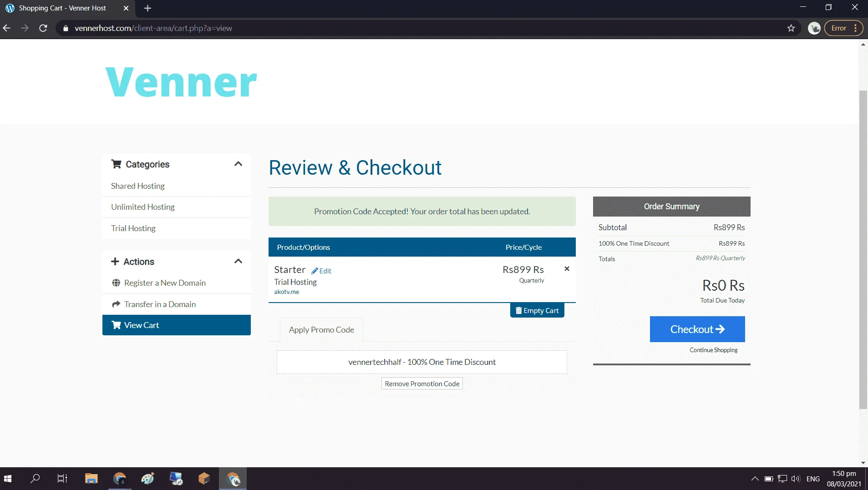The height and width of the screenshot is (490, 868).
Task: Open a new browser tab
Action: 147,8
